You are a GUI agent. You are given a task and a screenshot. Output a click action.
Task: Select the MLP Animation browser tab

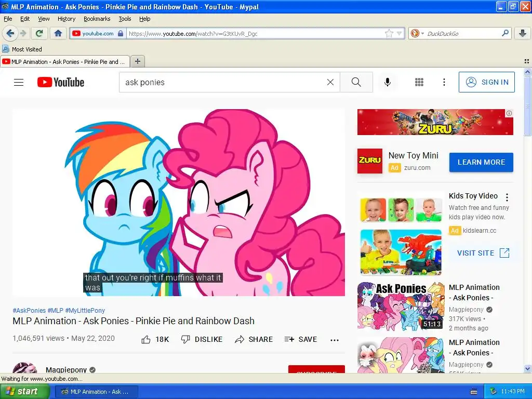[65, 62]
